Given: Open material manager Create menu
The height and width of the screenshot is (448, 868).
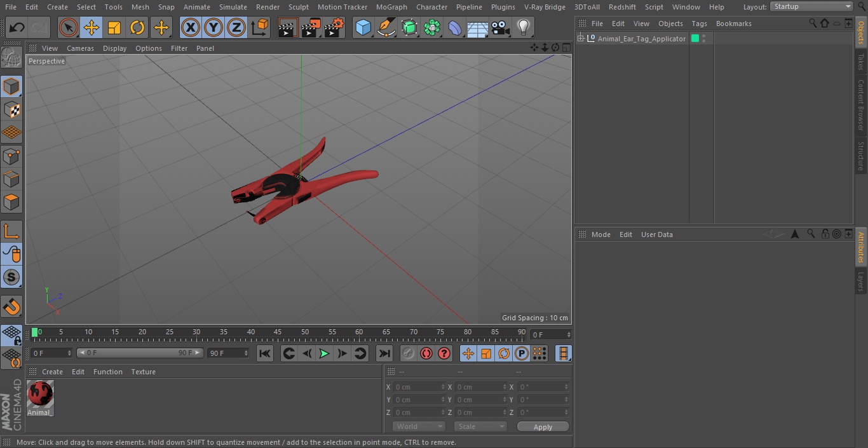Looking at the screenshot, I should click(52, 372).
